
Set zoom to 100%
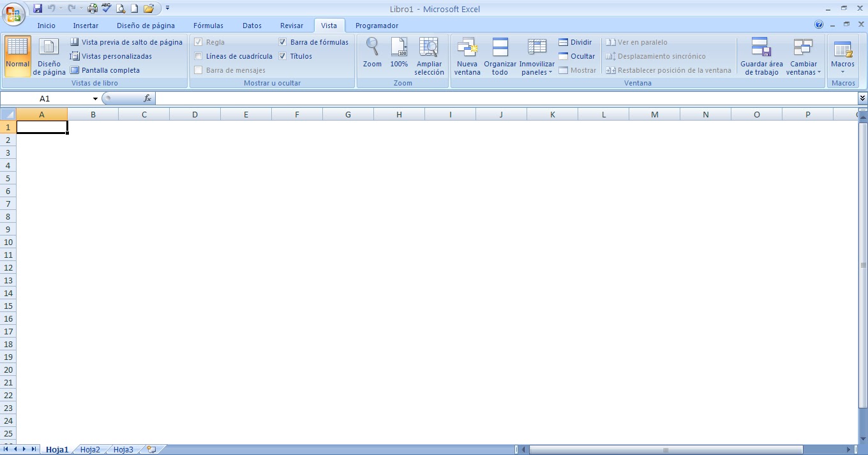click(399, 52)
